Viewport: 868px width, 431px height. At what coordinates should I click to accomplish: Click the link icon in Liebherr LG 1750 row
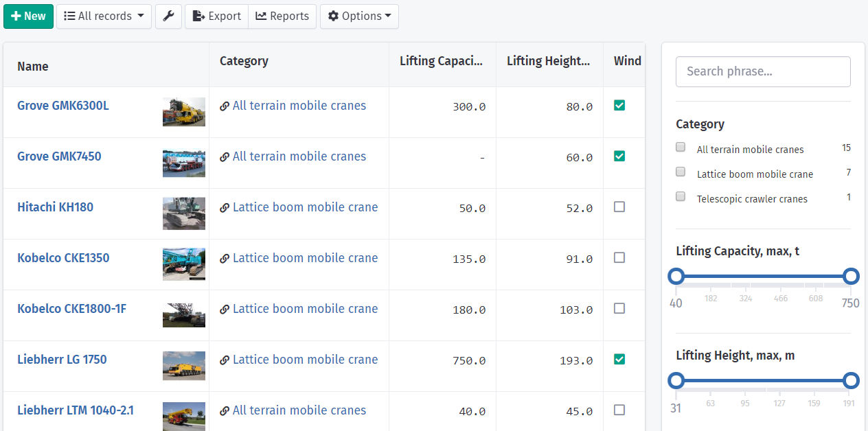tap(225, 360)
